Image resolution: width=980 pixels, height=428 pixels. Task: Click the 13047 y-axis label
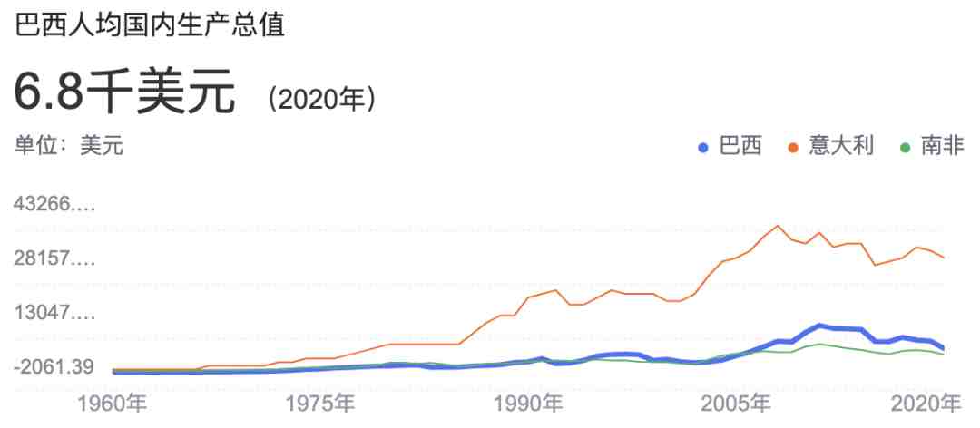[x=54, y=314]
